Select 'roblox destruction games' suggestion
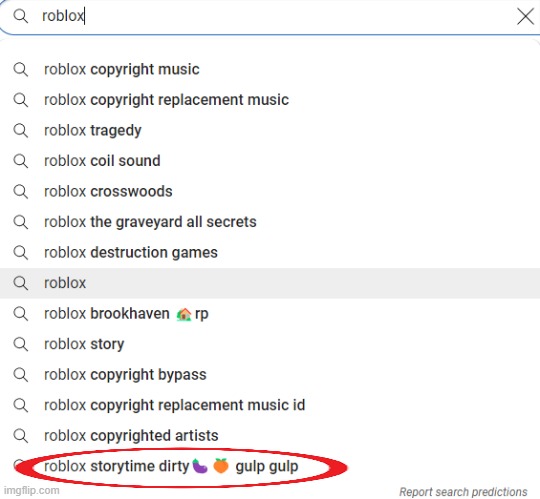The image size is (540, 499). tap(270, 252)
